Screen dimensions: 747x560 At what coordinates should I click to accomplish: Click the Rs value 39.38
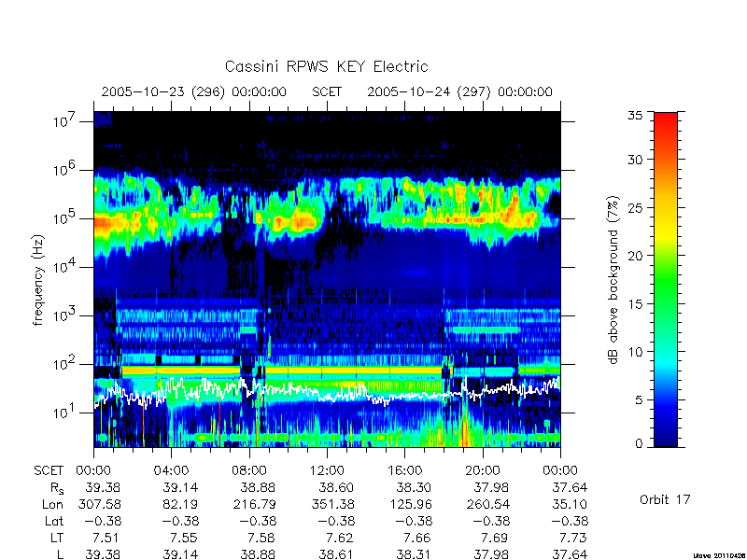click(x=103, y=487)
